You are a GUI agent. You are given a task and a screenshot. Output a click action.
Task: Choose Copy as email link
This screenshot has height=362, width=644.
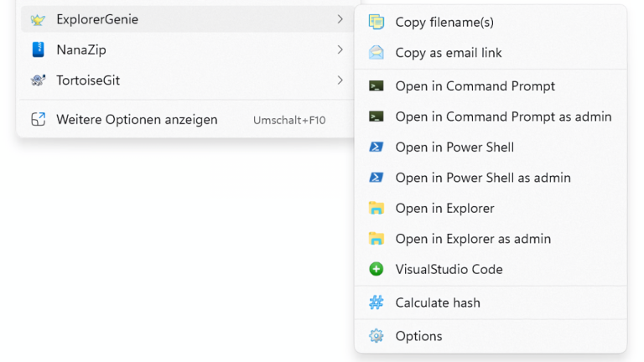[491, 53]
